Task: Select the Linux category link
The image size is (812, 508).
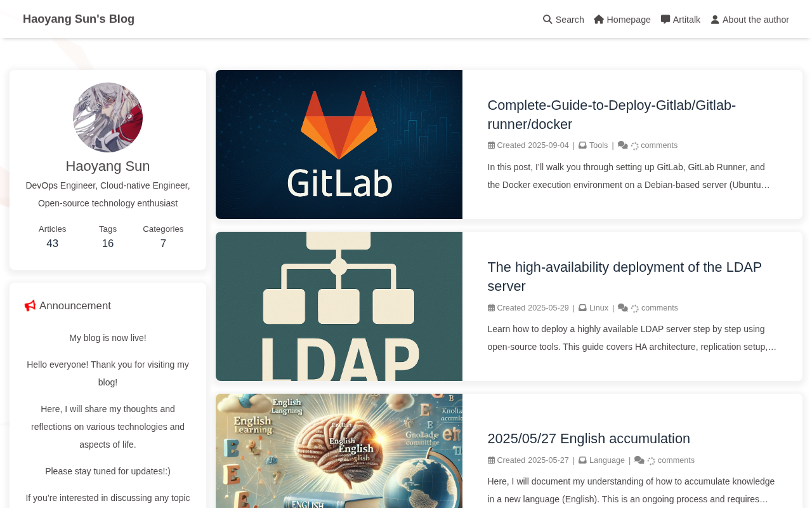Action: (x=599, y=308)
